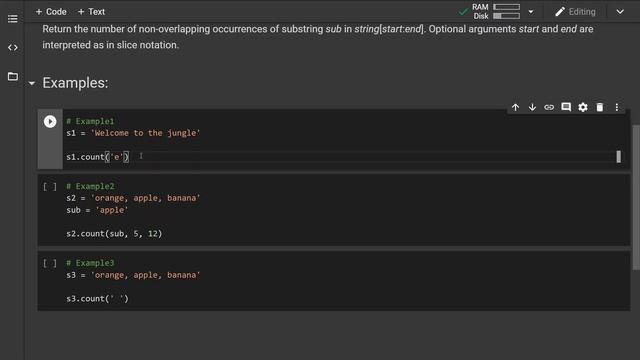Viewport: 640px width, 360px height.
Task: Run the Example1 cell
Action: [50, 122]
